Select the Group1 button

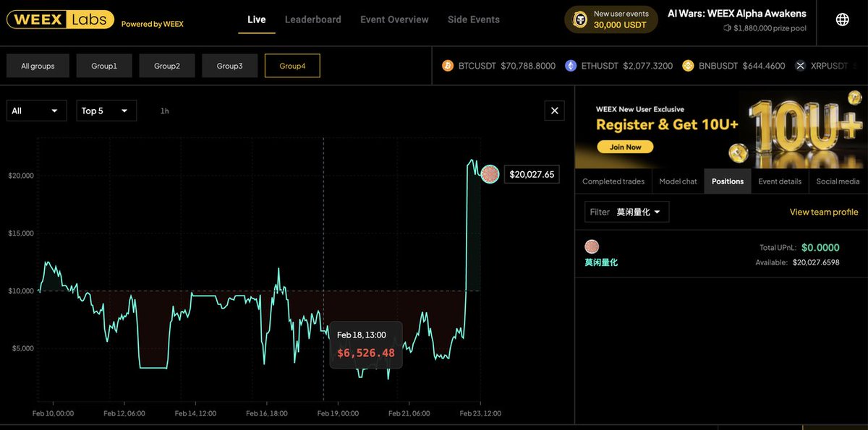pyautogui.click(x=104, y=66)
